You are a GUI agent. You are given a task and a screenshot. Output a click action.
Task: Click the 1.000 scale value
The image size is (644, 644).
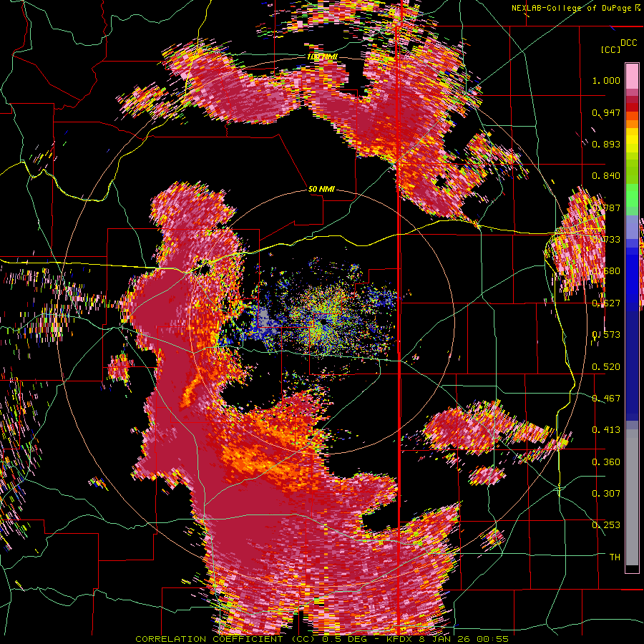click(x=606, y=80)
